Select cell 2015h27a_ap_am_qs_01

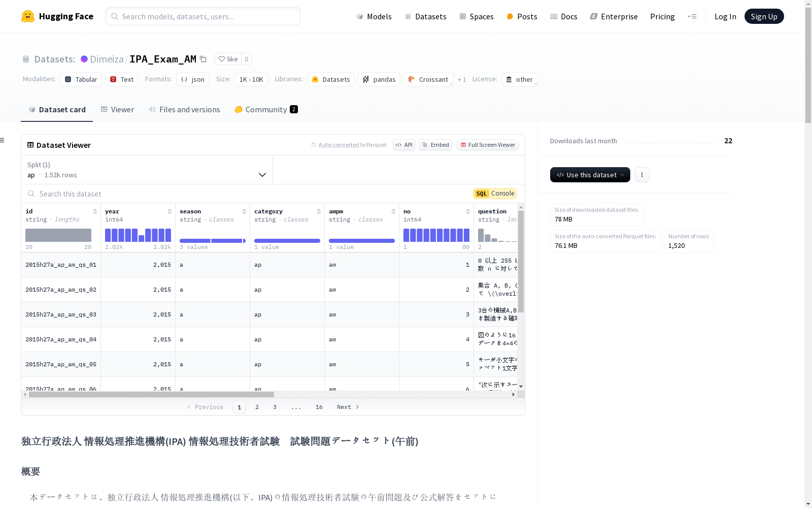click(61, 265)
